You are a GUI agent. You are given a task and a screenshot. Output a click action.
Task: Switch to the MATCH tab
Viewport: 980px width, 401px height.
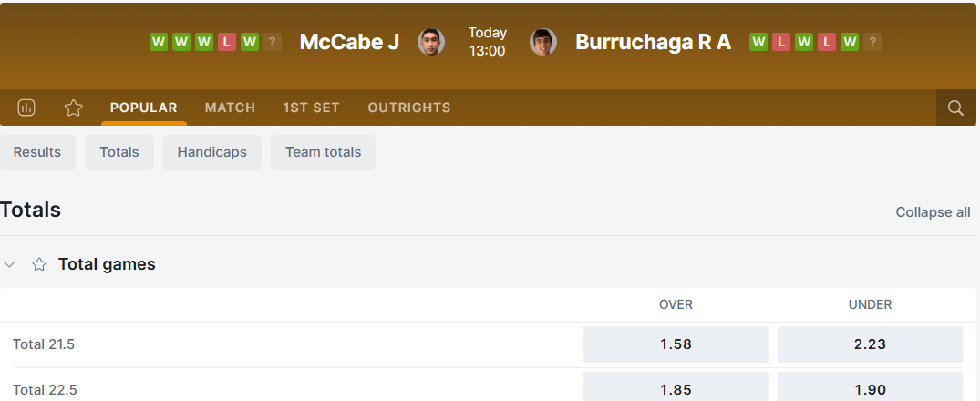coord(230,108)
